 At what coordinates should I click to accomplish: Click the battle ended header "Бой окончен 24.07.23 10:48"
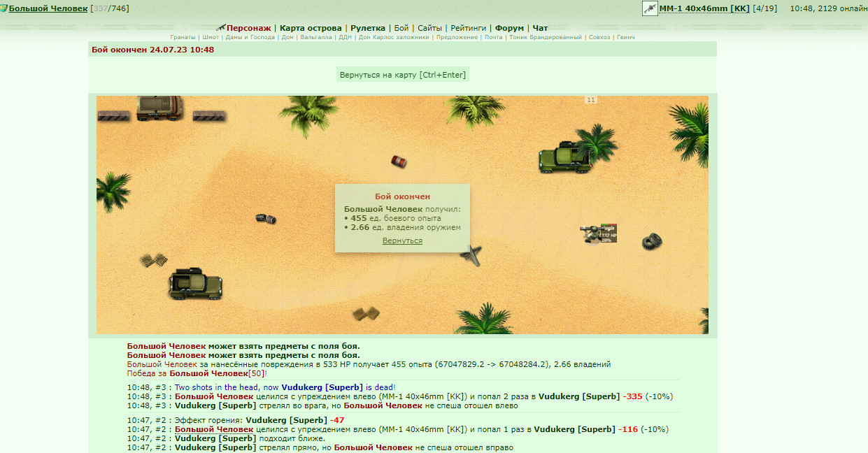152,50
